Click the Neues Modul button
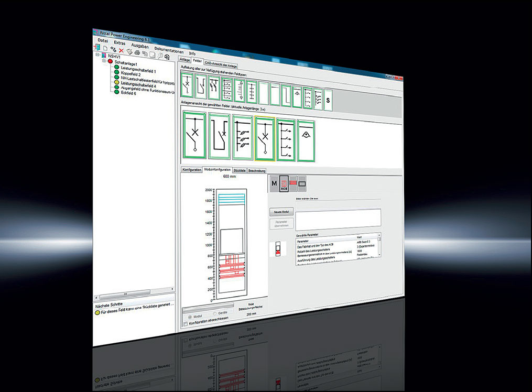Image resolution: width=532 pixels, height=392 pixels. tap(281, 212)
